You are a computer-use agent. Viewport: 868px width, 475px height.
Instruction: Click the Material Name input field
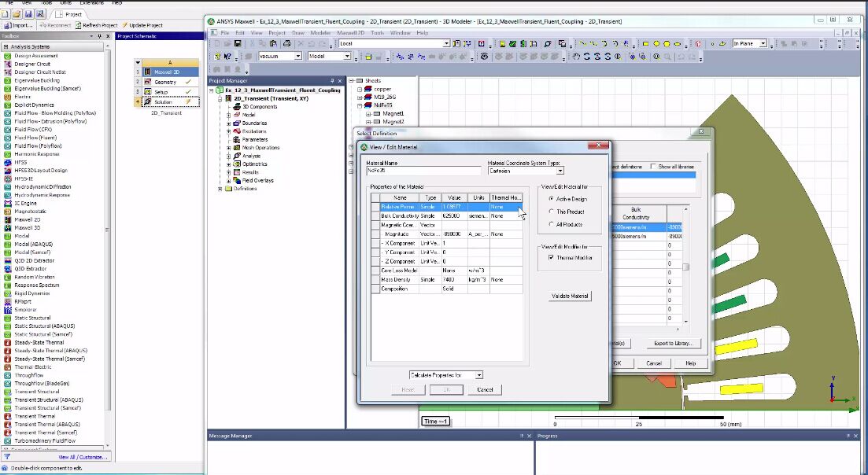coord(423,171)
